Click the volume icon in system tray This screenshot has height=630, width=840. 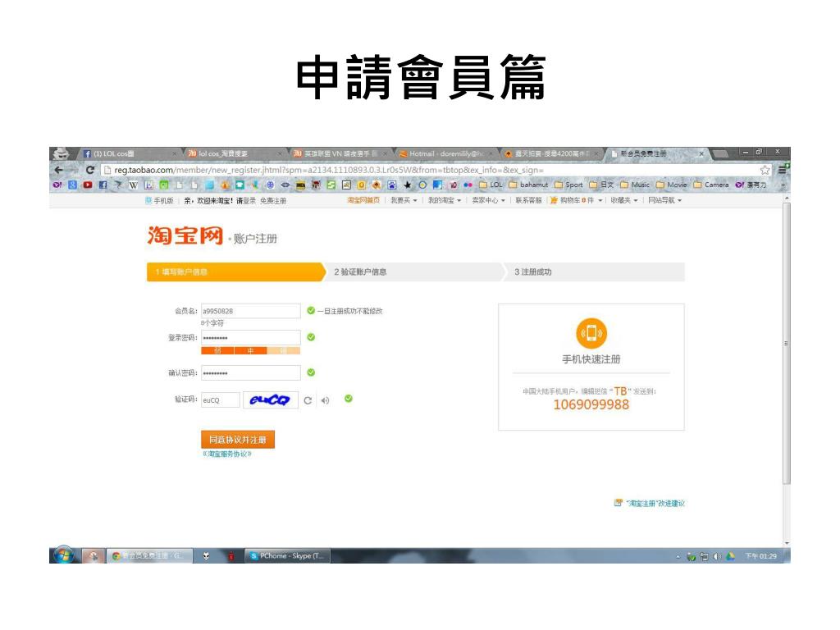pyautogui.click(x=717, y=557)
